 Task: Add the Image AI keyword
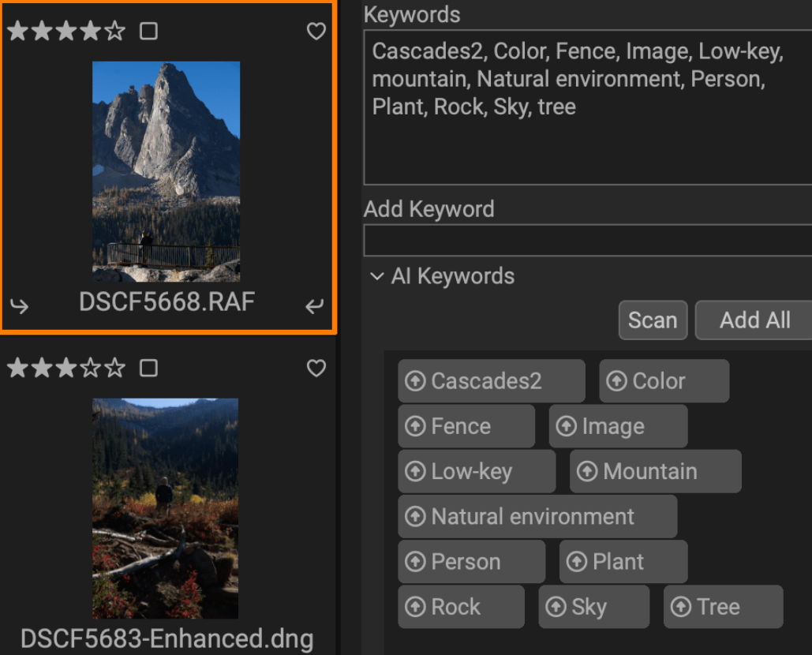[619, 426]
